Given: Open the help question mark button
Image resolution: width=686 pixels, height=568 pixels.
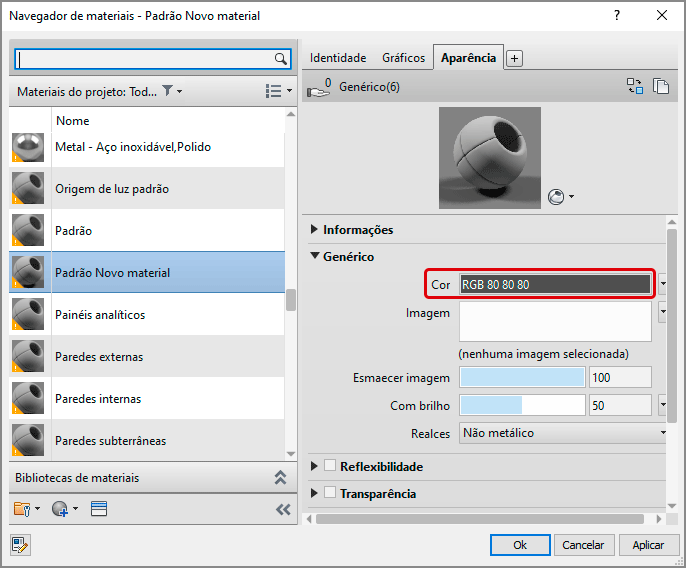Looking at the screenshot, I should (617, 15).
